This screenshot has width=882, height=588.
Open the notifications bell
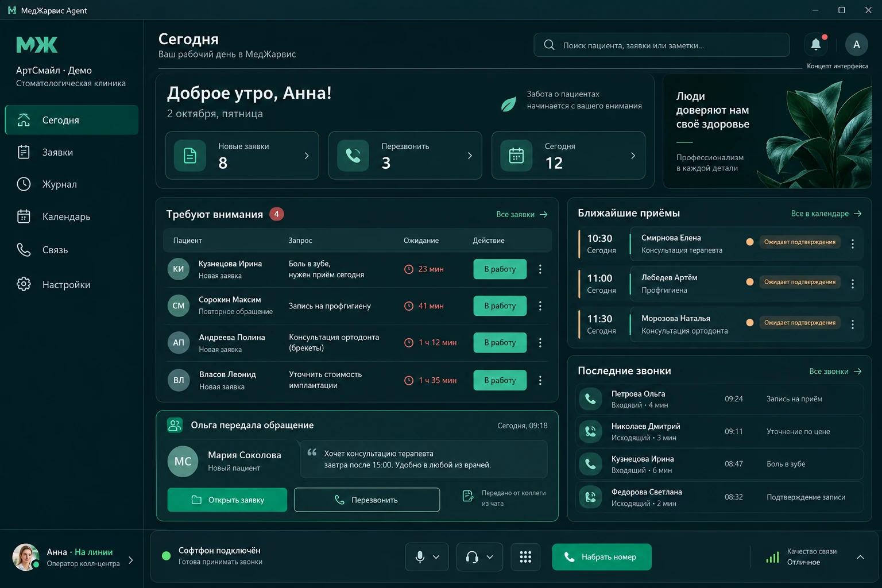[816, 44]
